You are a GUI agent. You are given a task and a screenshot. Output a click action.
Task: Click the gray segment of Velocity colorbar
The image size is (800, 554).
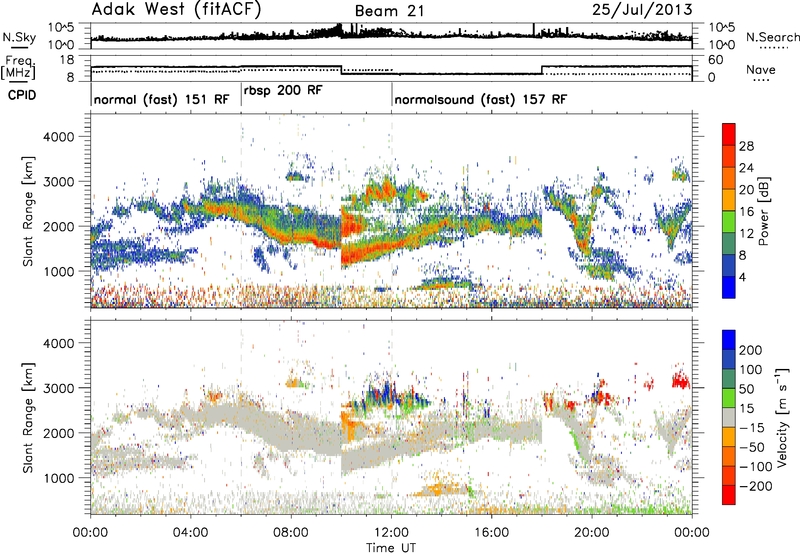pos(729,417)
